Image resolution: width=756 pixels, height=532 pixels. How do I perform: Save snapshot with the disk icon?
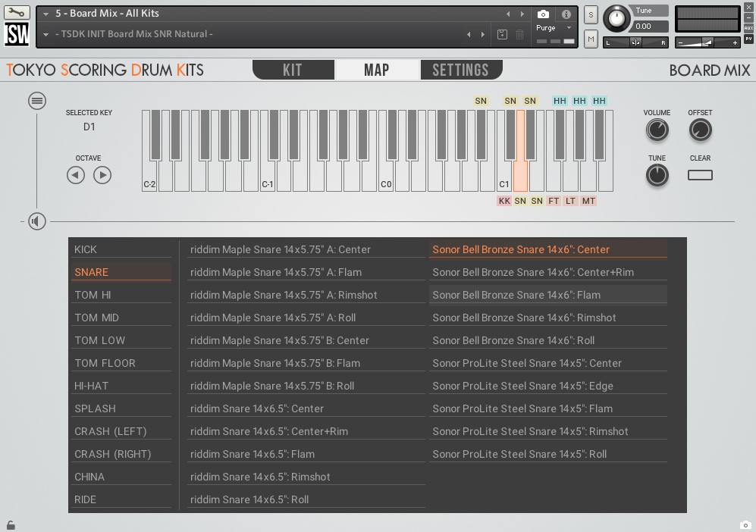click(502, 34)
